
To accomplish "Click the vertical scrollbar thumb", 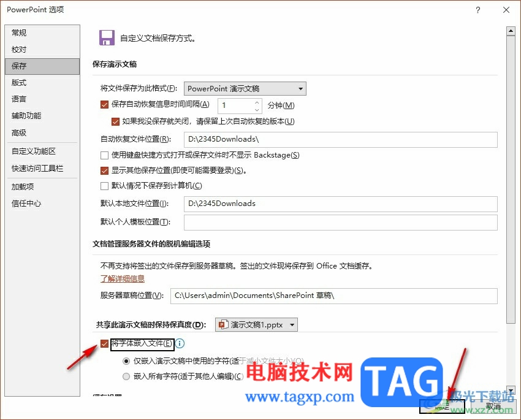I will click(x=511, y=180).
